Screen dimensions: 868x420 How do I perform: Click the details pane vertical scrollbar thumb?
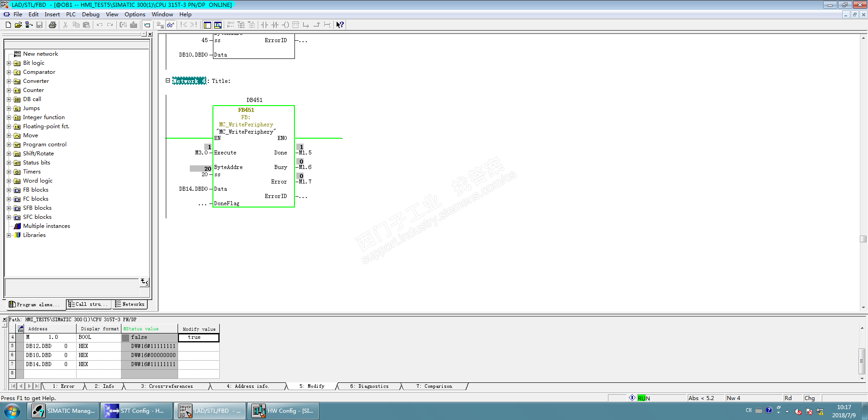[862, 362]
